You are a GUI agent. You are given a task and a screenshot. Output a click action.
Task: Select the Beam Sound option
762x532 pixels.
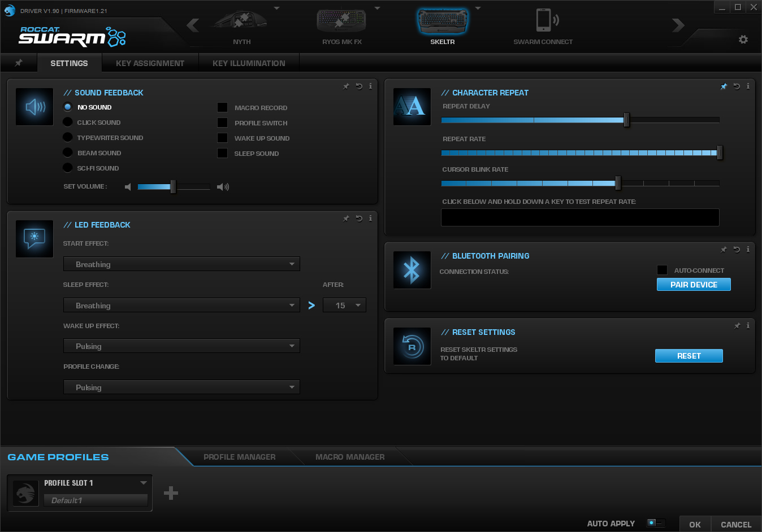[x=68, y=152]
